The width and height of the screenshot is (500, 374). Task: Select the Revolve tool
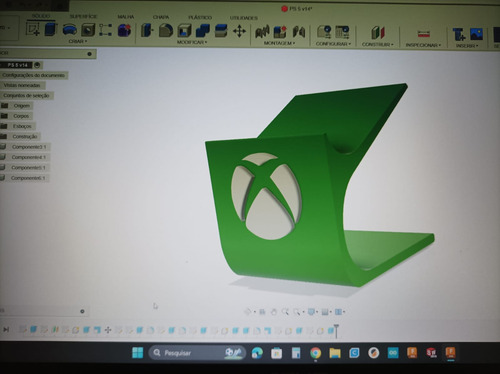(69, 30)
